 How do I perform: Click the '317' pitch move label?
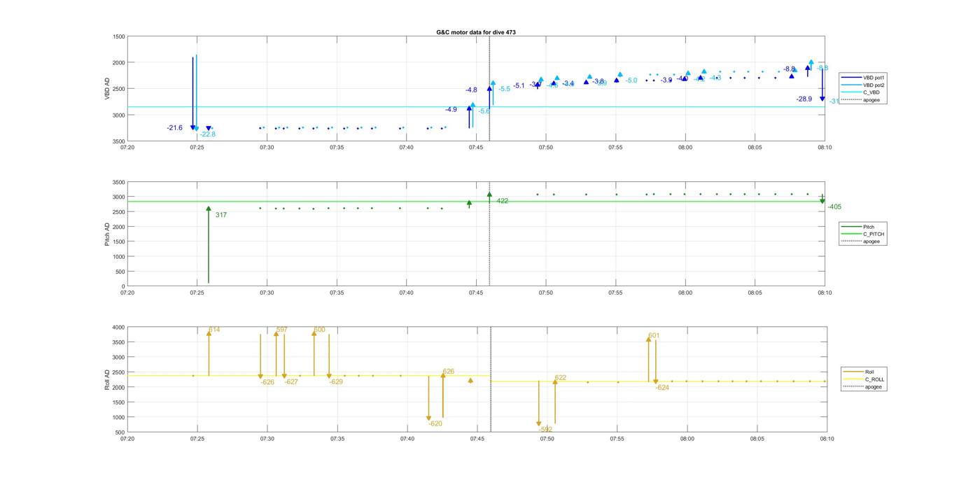221,216
